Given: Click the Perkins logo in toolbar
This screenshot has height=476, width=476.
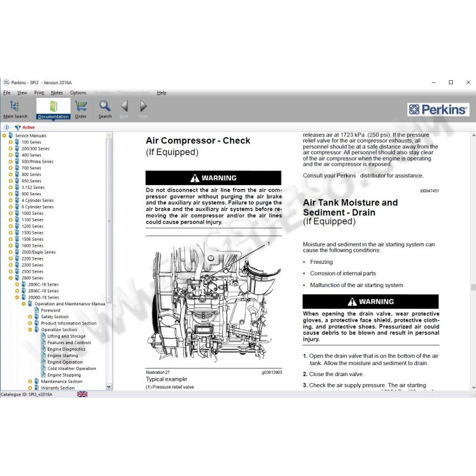Looking at the screenshot, I should (438, 109).
